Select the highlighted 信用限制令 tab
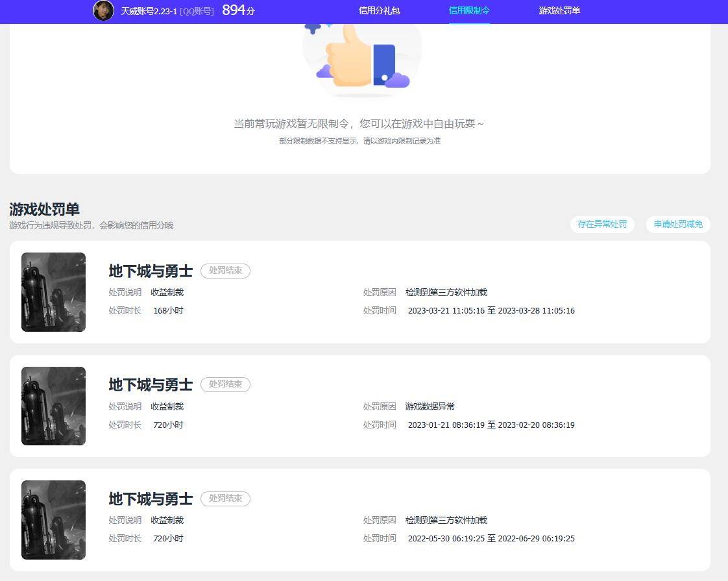 (x=468, y=11)
